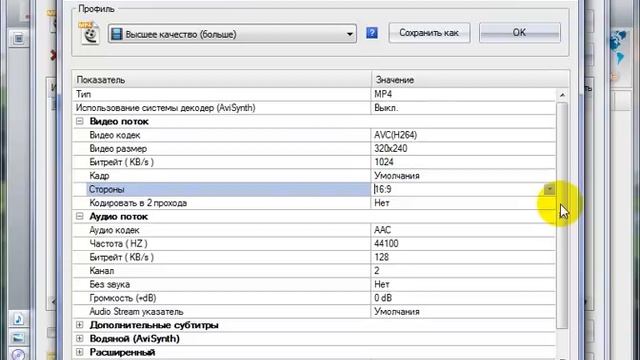Image resolution: width=640 pixels, height=360 pixels.
Task: Click the Кадр Умолчания value
Action: coord(397,176)
